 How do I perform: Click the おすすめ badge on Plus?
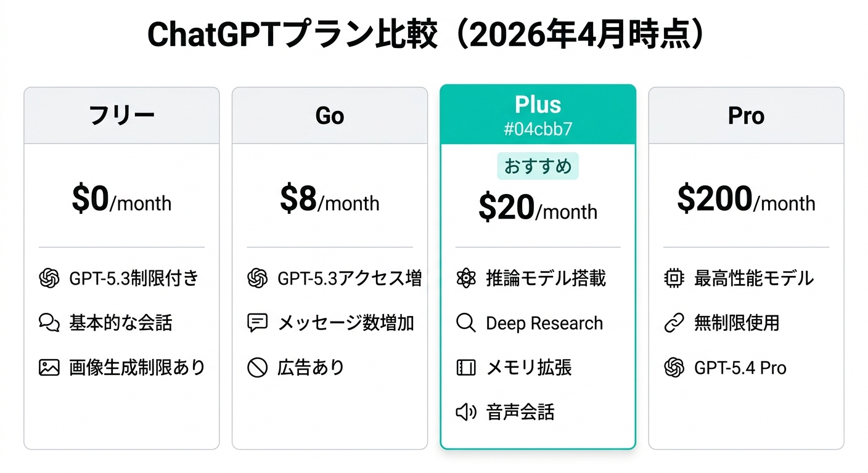[538, 166]
